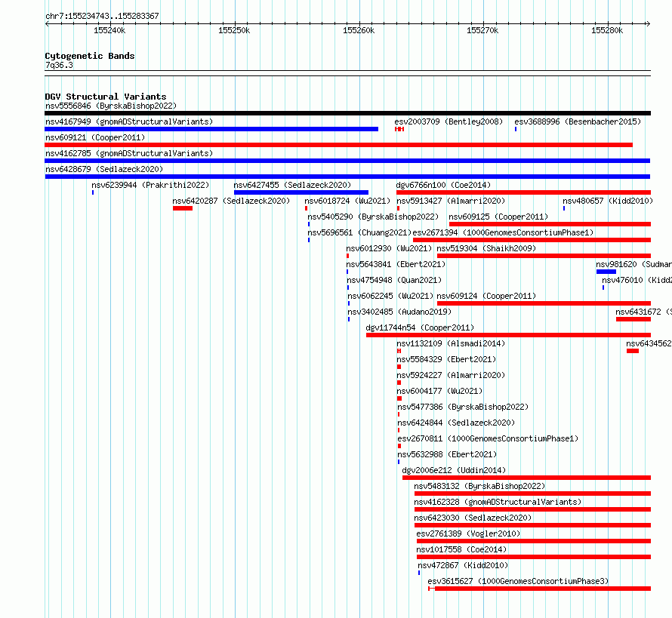Click the blue nsv981620 variant bar
This screenshot has width=672, height=618.
[x=606, y=272]
